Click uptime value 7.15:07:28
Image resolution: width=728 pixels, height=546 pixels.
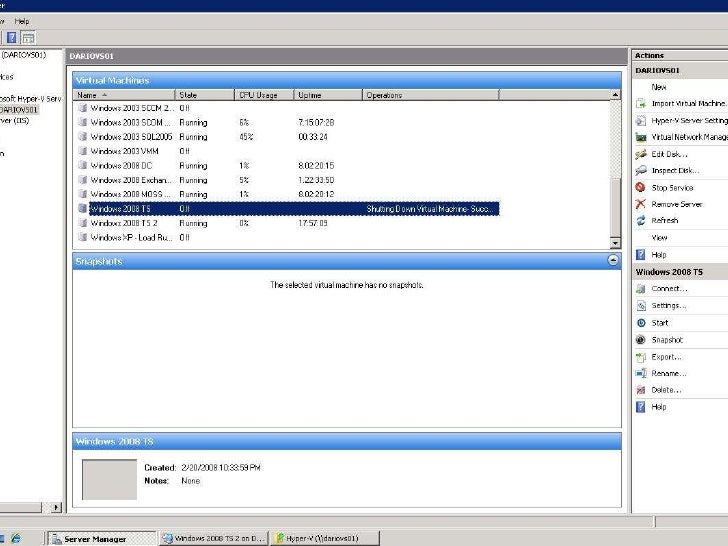tap(316, 122)
